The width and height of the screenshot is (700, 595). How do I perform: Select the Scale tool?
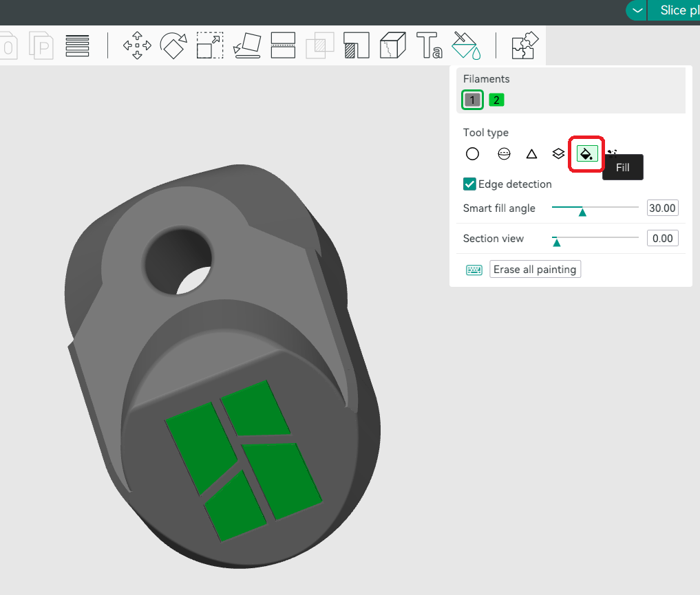209,45
